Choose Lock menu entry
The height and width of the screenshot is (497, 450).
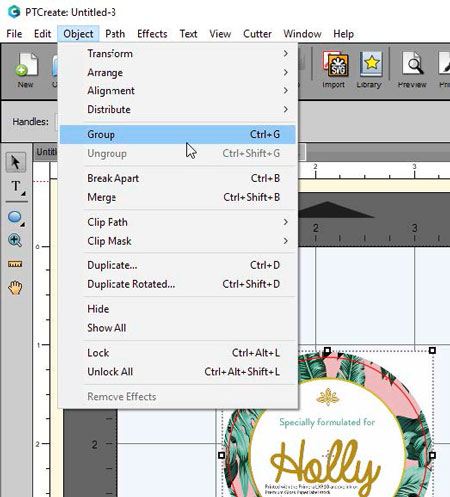pos(177,353)
